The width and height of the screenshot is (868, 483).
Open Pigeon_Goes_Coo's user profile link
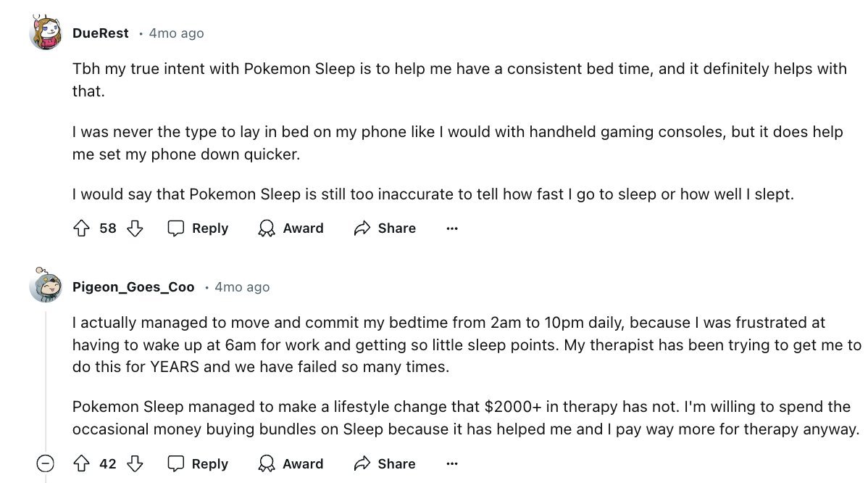pos(133,287)
